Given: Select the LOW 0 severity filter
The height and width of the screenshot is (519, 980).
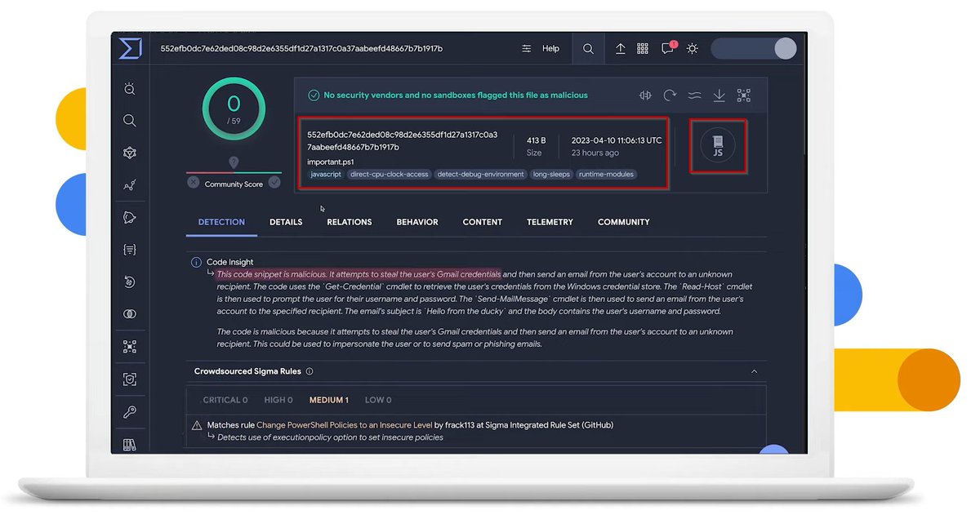Looking at the screenshot, I should click(378, 401).
